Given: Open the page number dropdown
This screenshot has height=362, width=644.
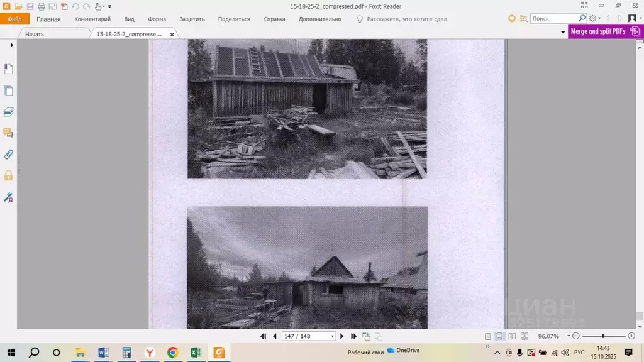Looking at the screenshot, I should (333, 336).
